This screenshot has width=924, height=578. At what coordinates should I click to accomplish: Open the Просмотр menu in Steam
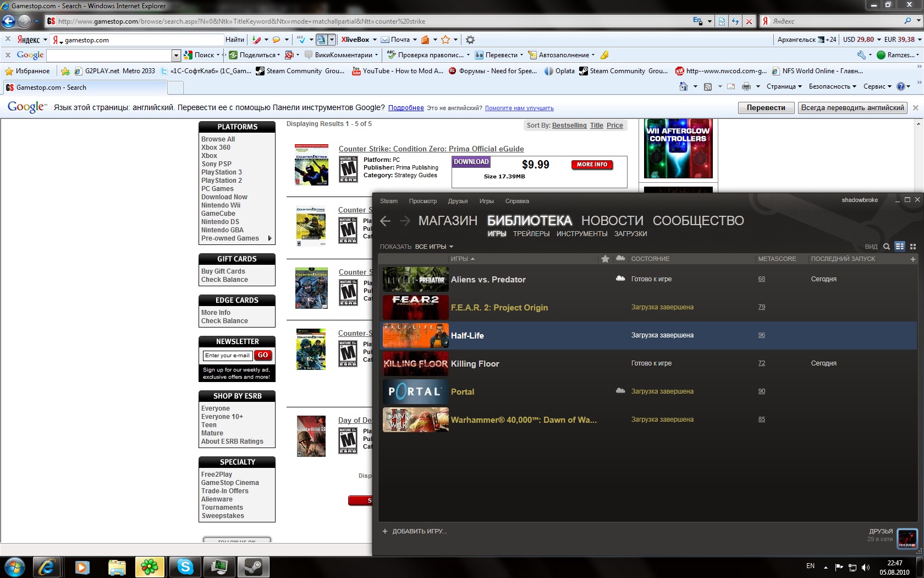coord(423,201)
